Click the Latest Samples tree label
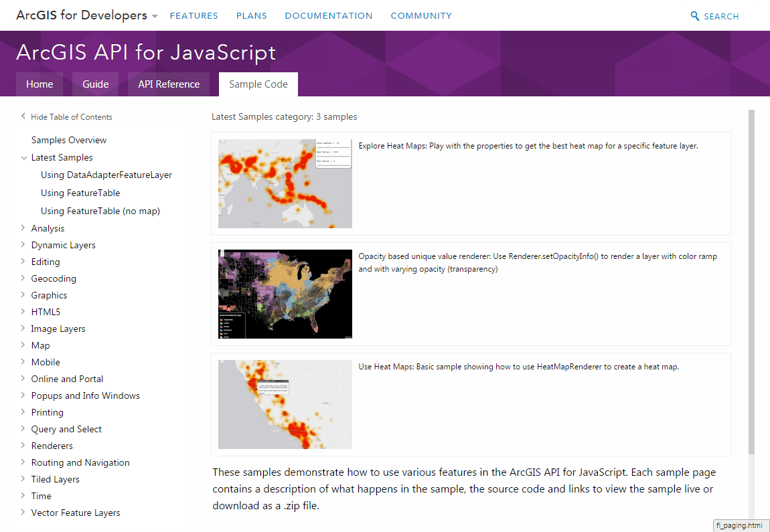Image resolution: width=770 pixels, height=532 pixels. [62, 157]
